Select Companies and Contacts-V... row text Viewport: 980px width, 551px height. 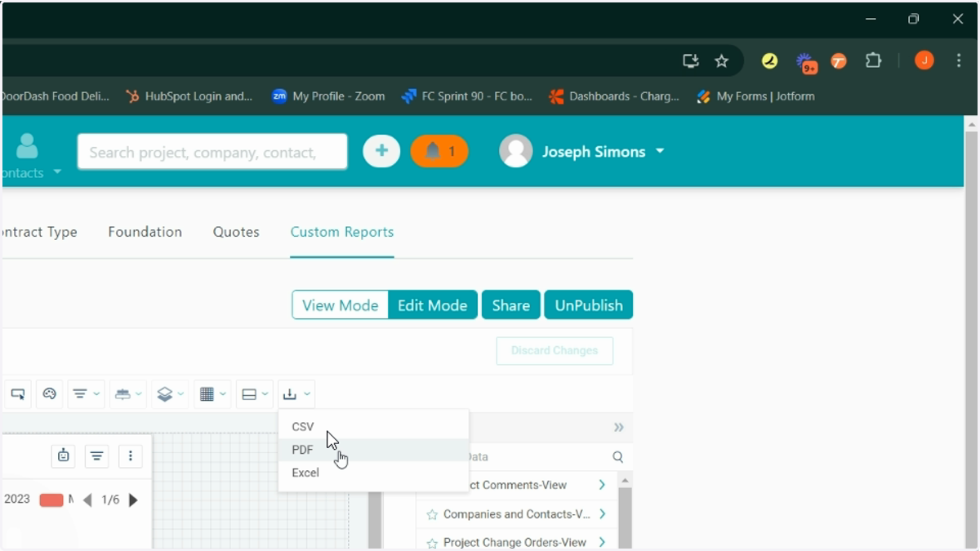[x=517, y=514]
